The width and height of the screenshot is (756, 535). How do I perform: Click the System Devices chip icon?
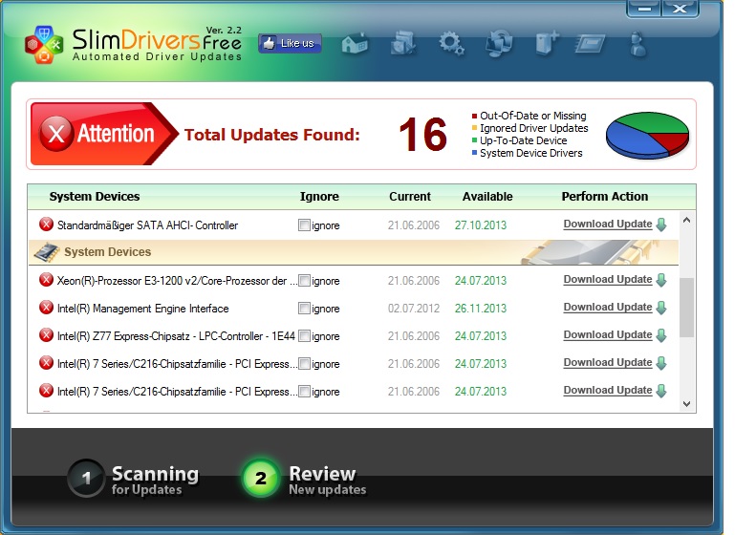[x=47, y=252]
